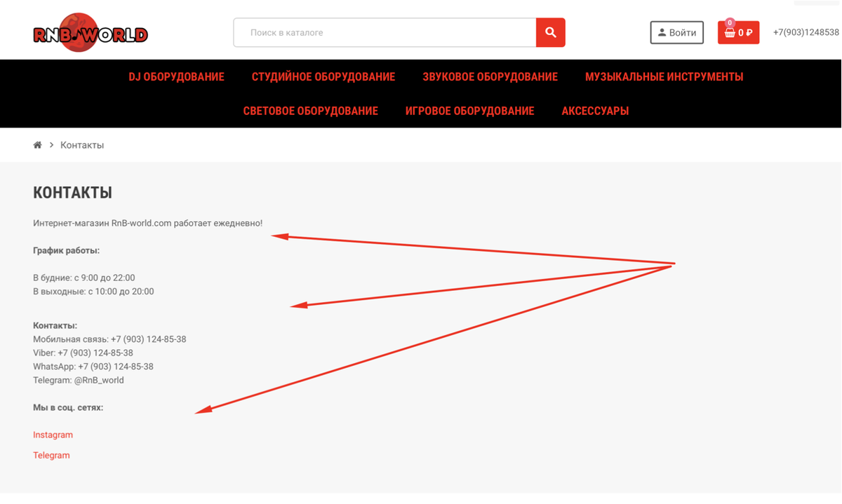Image resolution: width=842 pixels, height=504 pixels.
Task: Click the Мы в соц. сетях heading
Action: tap(68, 407)
